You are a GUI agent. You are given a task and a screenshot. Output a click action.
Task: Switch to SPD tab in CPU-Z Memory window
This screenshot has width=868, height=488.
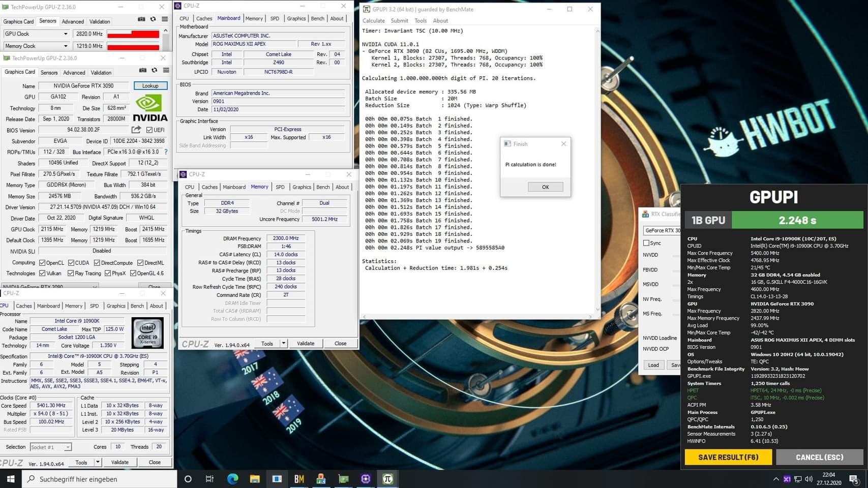click(x=280, y=187)
